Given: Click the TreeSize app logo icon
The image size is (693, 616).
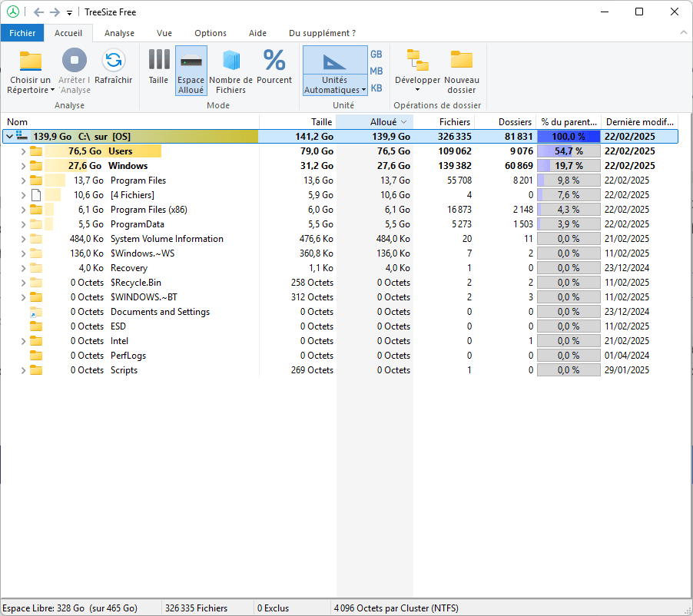Looking at the screenshot, I should [13, 12].
